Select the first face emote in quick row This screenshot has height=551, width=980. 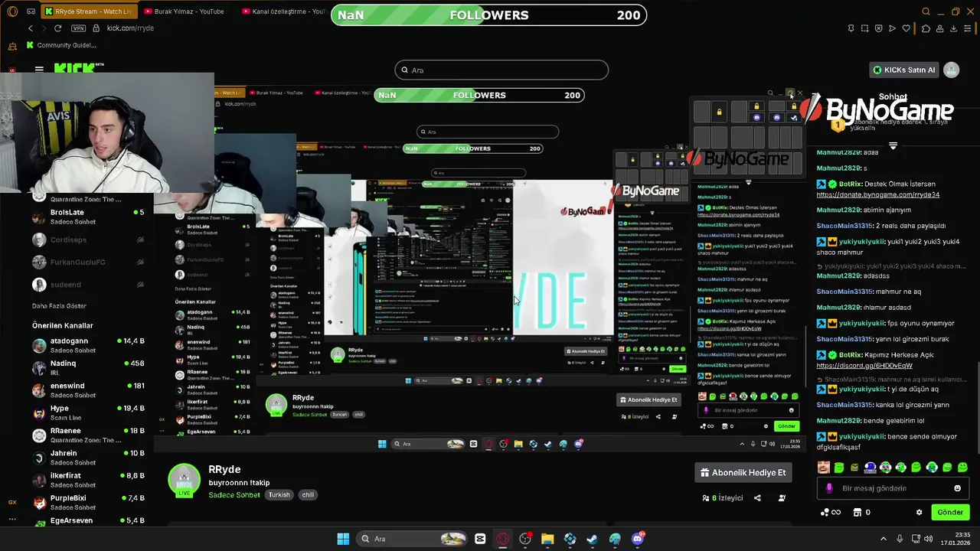click(x=824, y=468)
